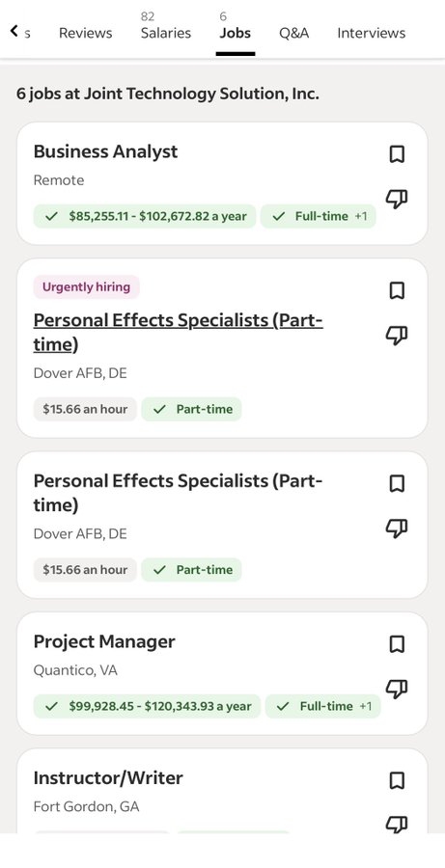Mark Project Manager job as not interested

[x=397, y=690]
